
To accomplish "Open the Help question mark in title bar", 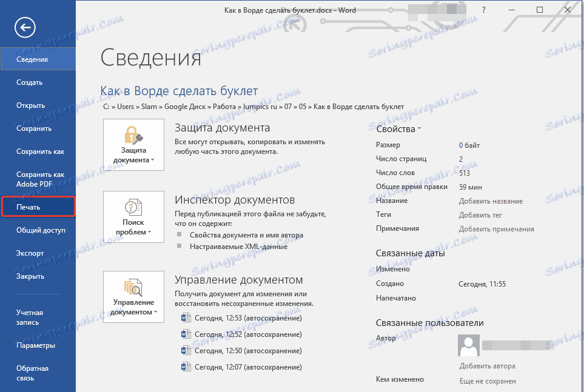I will point(483,10).
